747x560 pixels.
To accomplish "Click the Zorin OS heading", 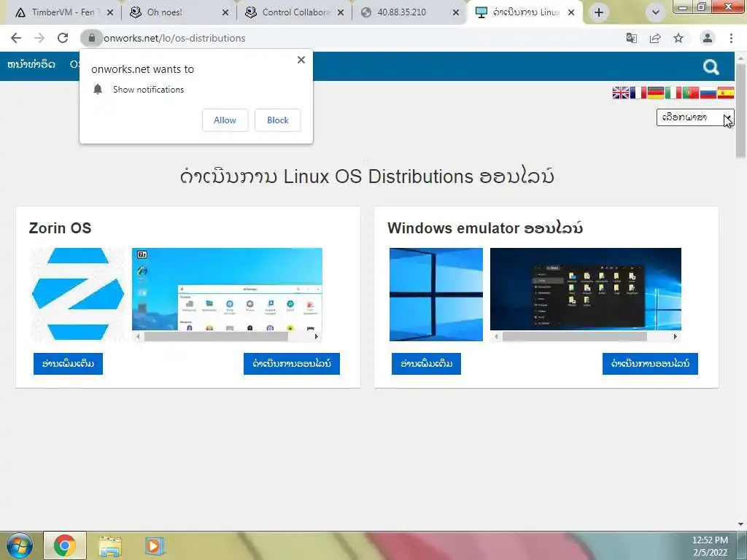I will coord(60,228).
